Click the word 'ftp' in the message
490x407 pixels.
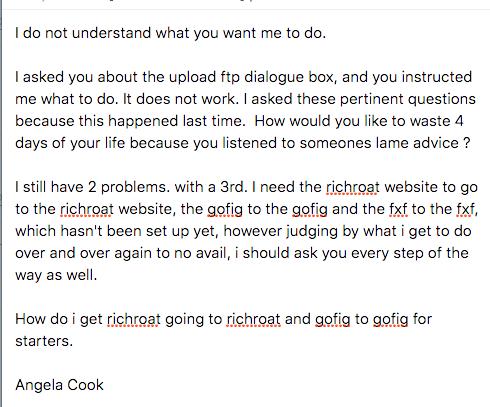click(x=230, y=77)
